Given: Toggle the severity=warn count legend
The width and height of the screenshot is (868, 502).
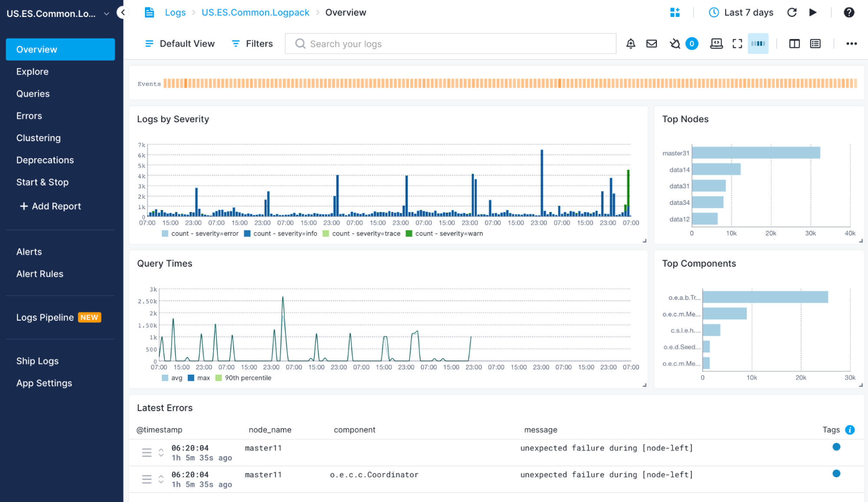Looking at the screenshot, I should (x=448, y=233).
